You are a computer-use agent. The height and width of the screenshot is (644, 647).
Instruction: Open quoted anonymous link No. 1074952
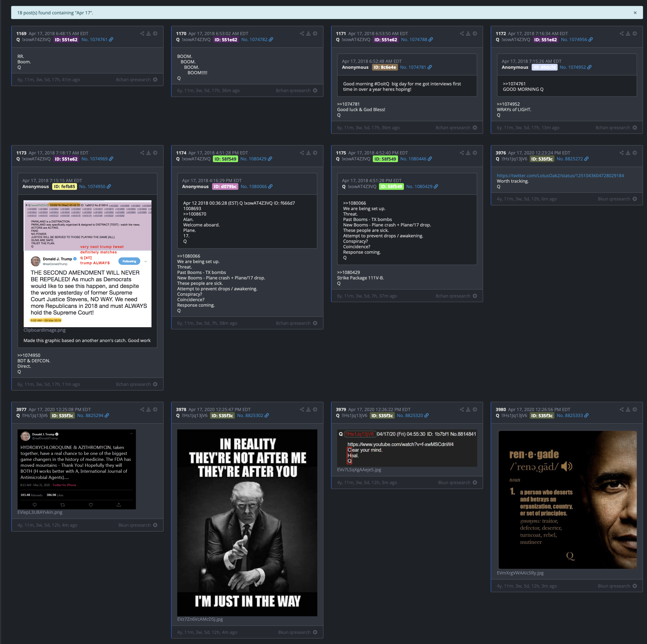(575, 67)
